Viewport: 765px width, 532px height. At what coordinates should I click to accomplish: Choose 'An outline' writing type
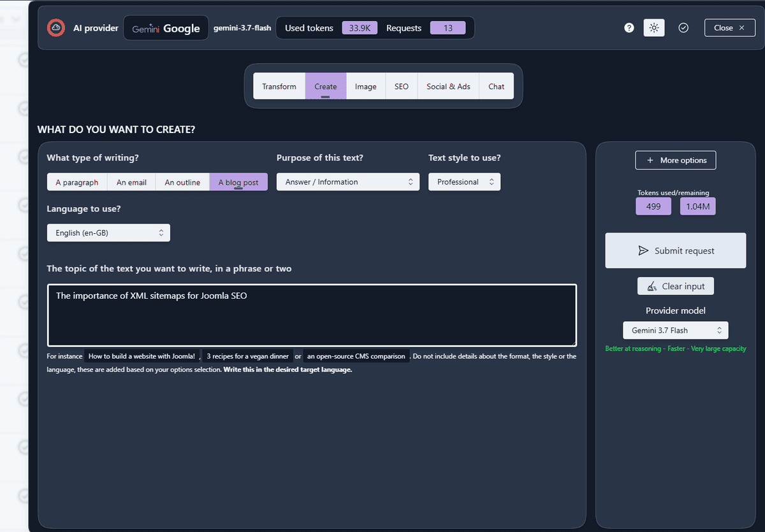click(x=182, y=182)
